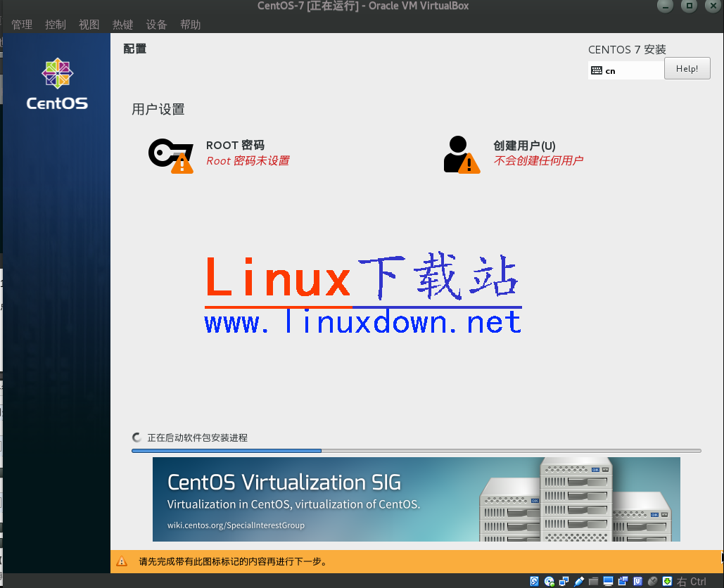The image size is (724, 588).
Task: Click the keyboard layout icon beside cn
Action: (597, 70)
